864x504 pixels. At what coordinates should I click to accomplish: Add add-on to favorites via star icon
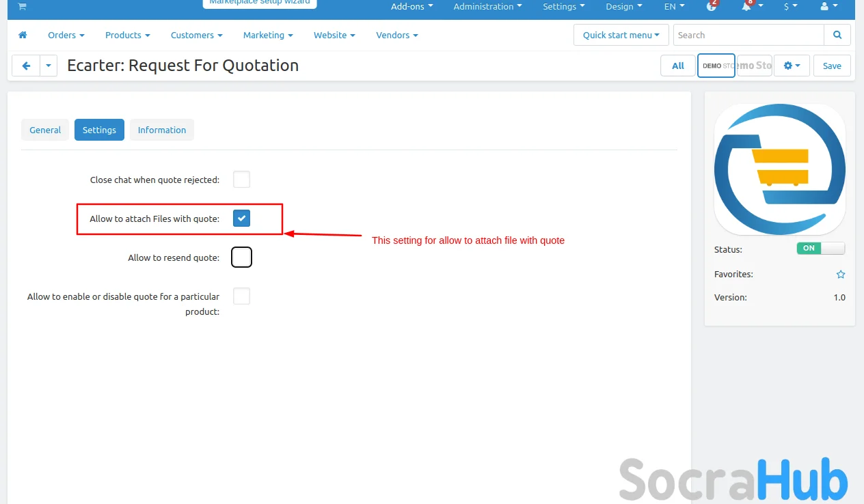coord(841,275)
